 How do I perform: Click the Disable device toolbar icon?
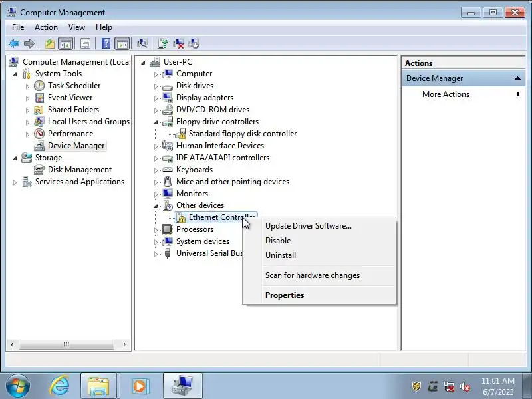[194, 43]
